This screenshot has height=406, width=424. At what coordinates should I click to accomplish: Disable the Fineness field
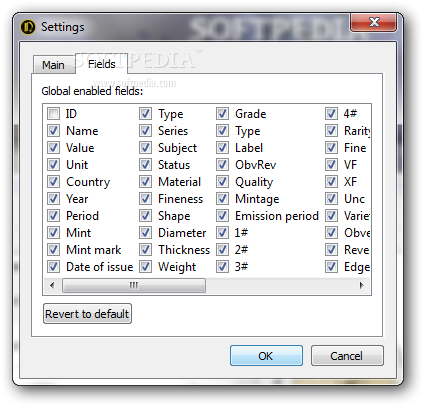tap(145, 199)
